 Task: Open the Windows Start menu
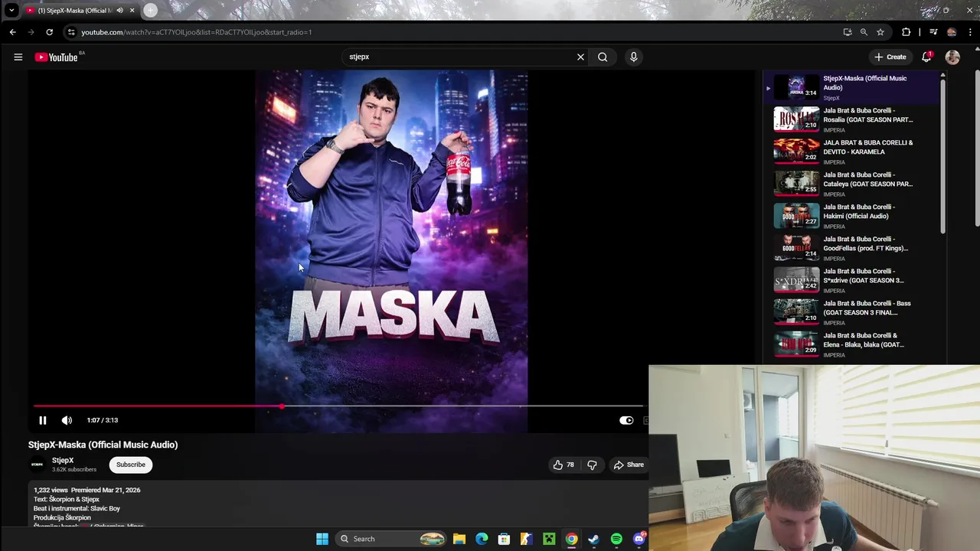322,539
